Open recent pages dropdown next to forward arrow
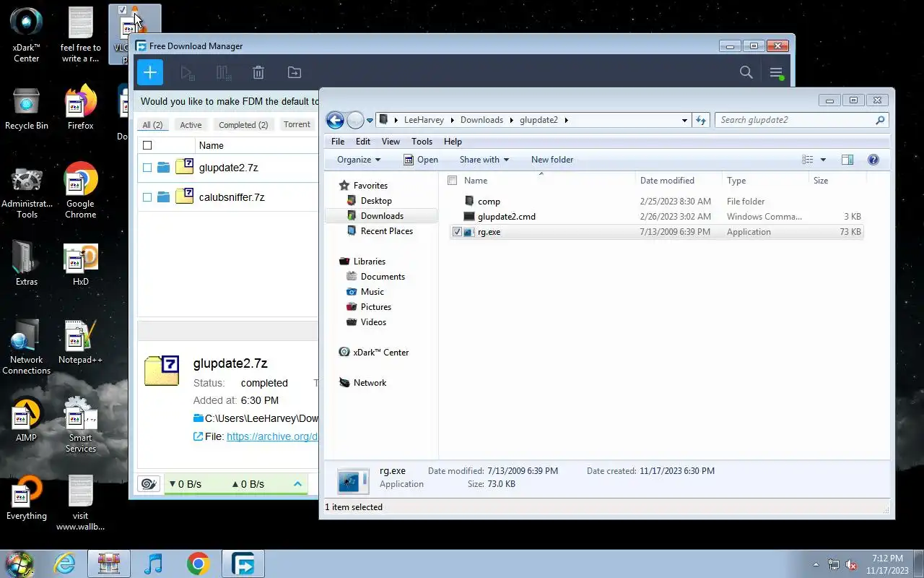924x578 pixels. point(370,121)
